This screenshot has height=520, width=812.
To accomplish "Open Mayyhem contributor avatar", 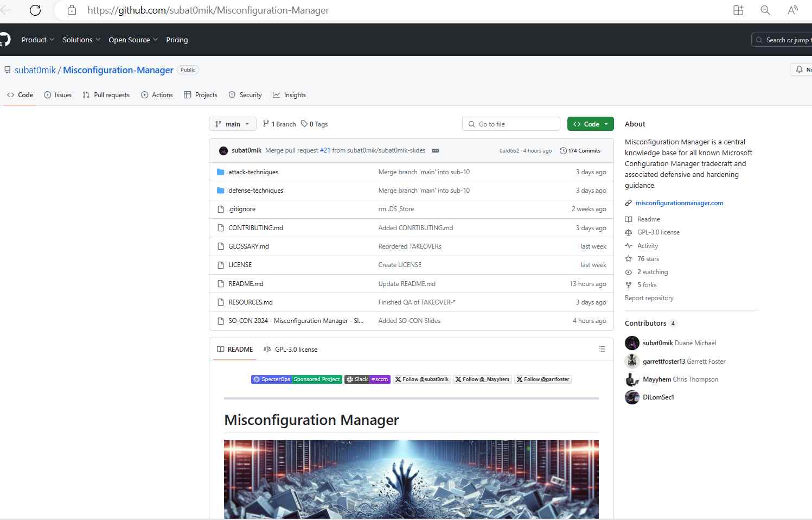I will [632, 379].
